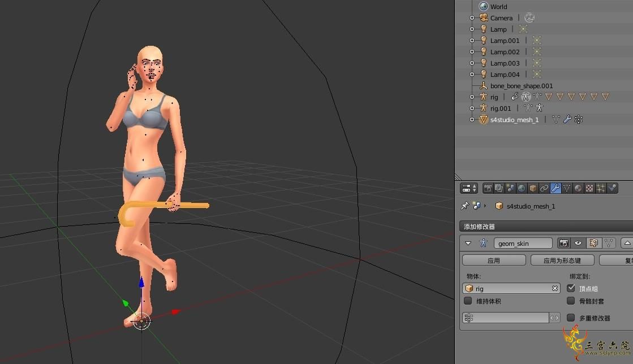Open the 添加修改器 add modifier dropdown
Image resolution: width=633 pixels, height=364 pixels.
(x=546, y=227)
